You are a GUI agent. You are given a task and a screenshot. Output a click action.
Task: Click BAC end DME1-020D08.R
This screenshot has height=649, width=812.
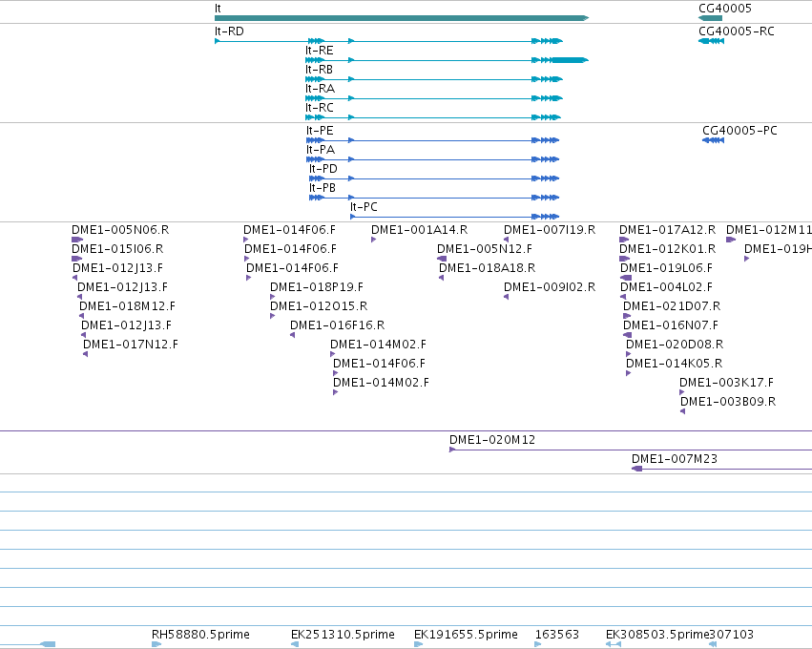pyautogui.click(x=675, y=345)
